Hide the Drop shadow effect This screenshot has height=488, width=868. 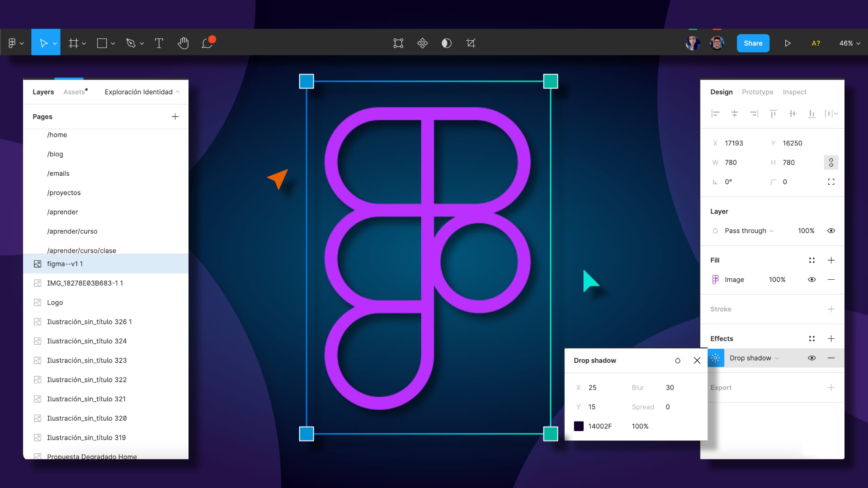(x=812, y=357)
